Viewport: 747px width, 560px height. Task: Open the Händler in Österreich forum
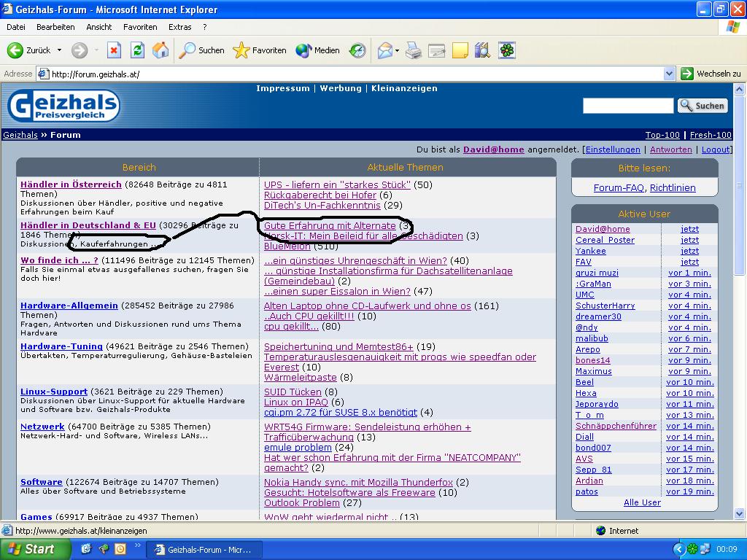[71, 184]
